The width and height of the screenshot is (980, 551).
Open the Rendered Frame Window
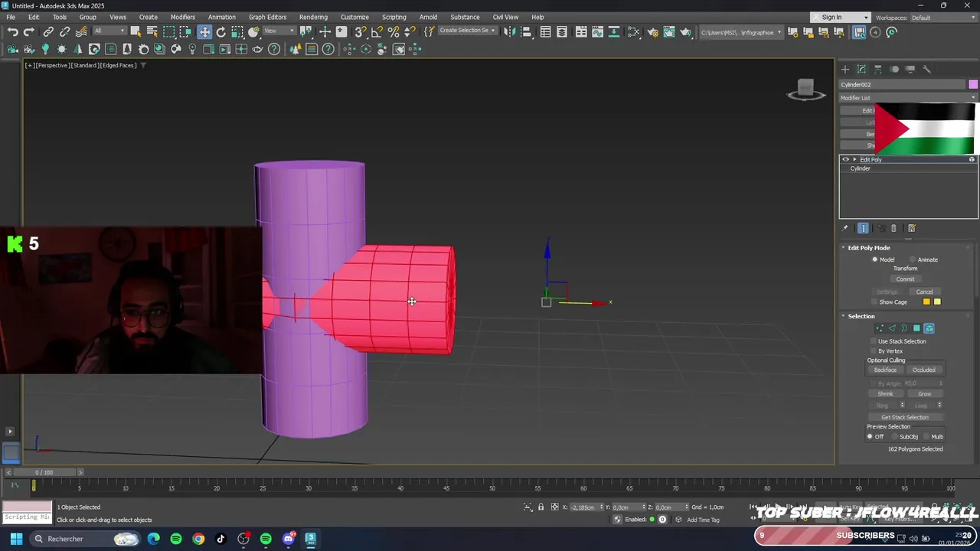coord(669,32)
